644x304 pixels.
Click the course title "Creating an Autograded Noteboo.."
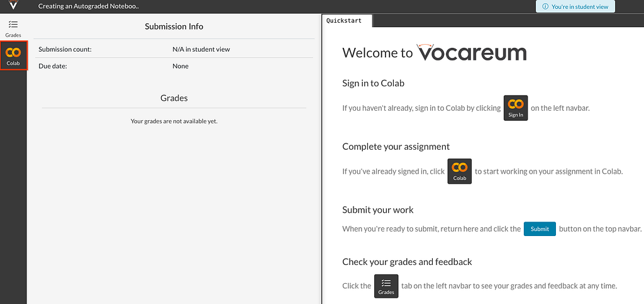pyautogui.click(x=88, y=6)
